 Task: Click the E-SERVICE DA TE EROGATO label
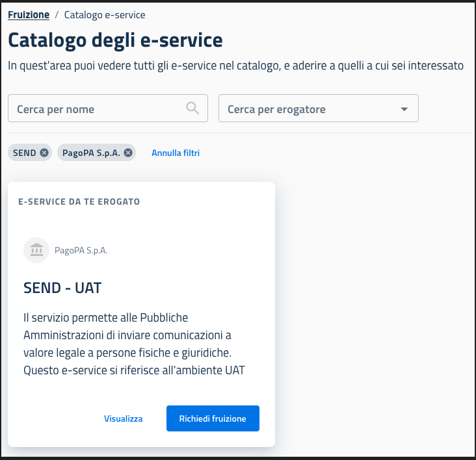(x=79, y=201)
